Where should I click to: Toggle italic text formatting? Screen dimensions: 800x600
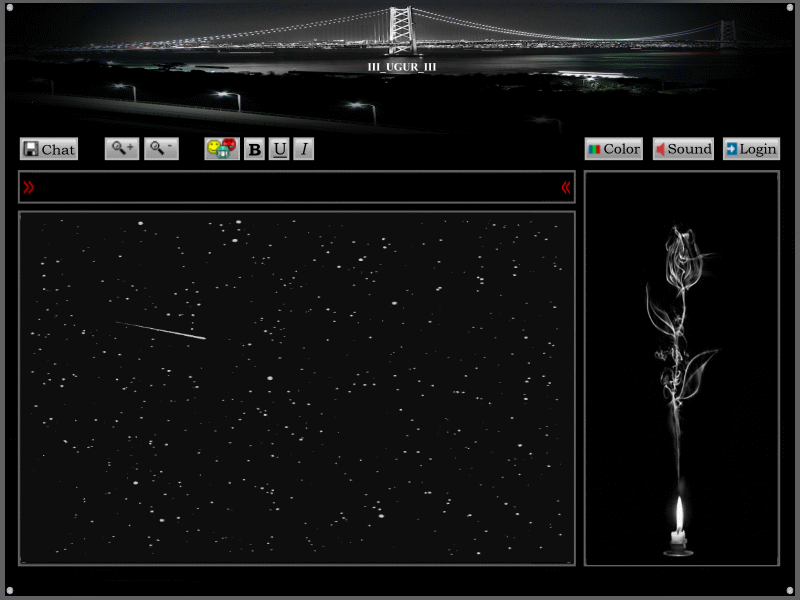tap(304, 149)
